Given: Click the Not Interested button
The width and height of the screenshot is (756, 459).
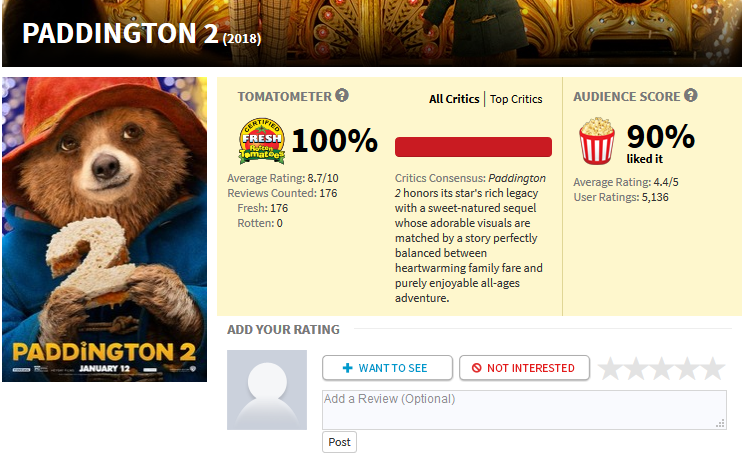Looking at the screenshot, I should pos(524,368).
